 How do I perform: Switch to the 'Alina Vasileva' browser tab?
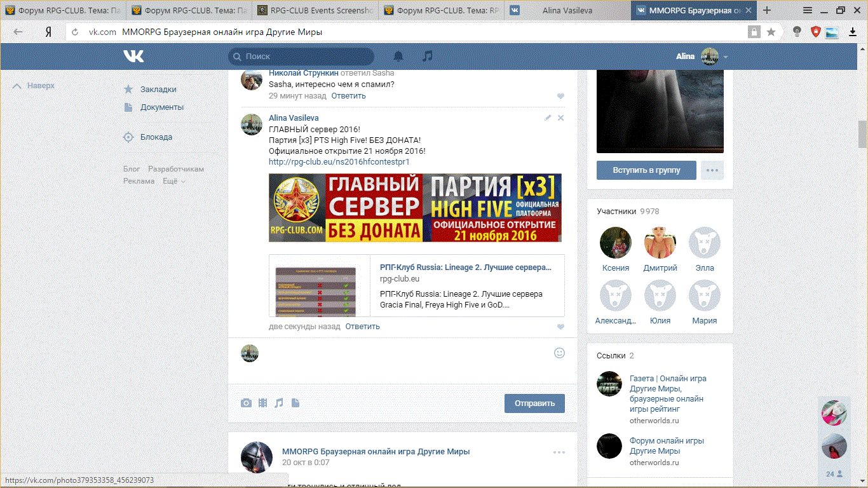coord(567,10)
